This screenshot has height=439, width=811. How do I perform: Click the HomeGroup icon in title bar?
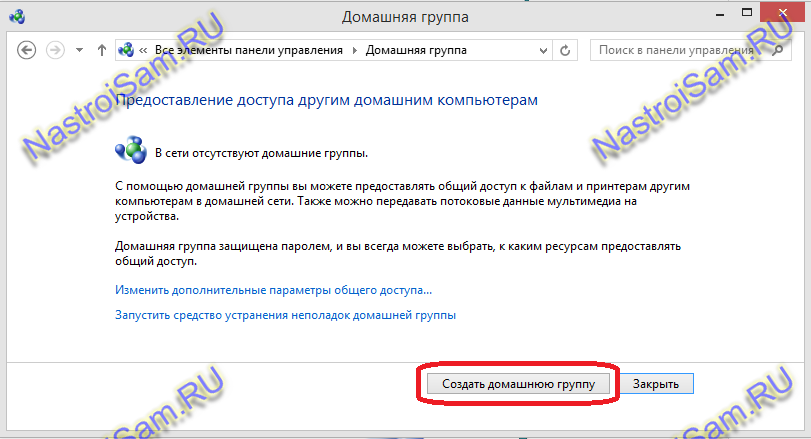(x=17, y=17)
